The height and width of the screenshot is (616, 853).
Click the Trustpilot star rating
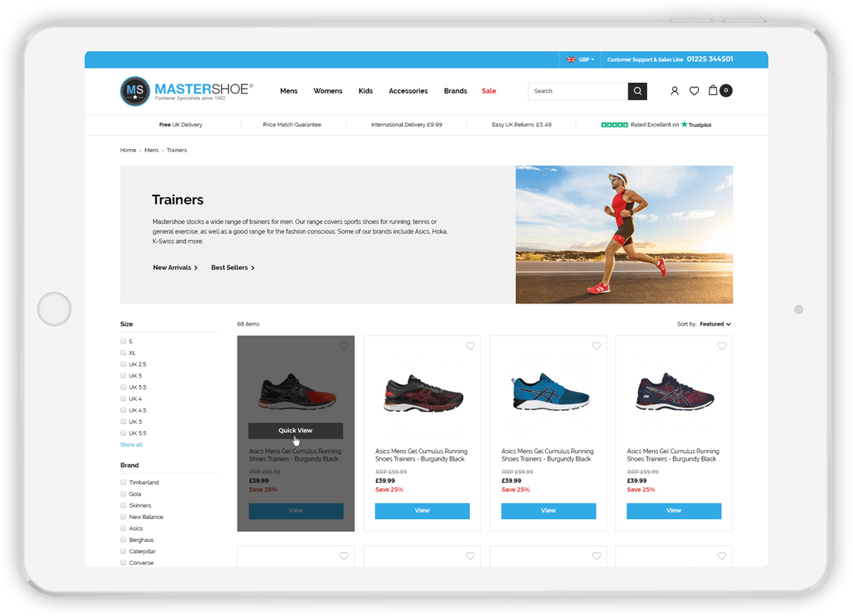(615, 125)
